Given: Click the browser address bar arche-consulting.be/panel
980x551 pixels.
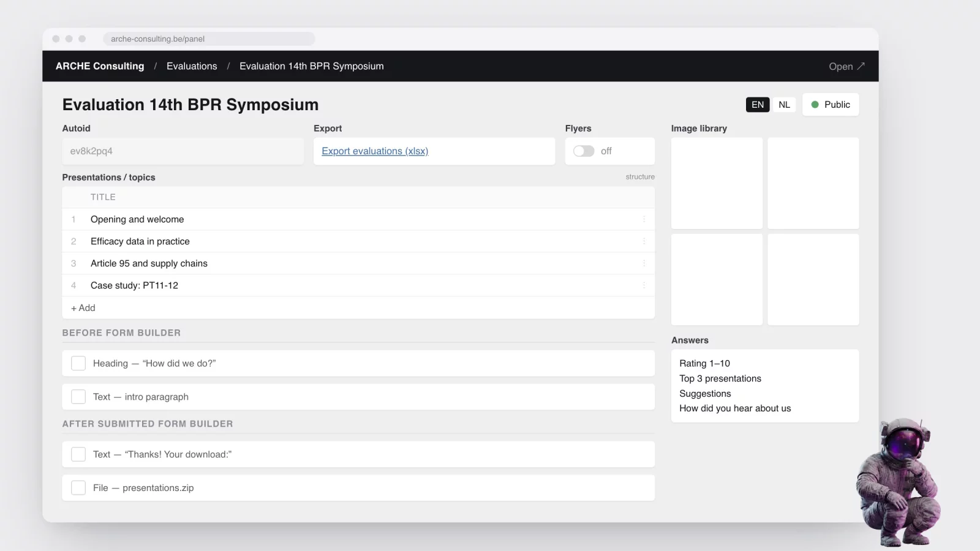Looking at the screenshot, I should (x=209, y=39).
